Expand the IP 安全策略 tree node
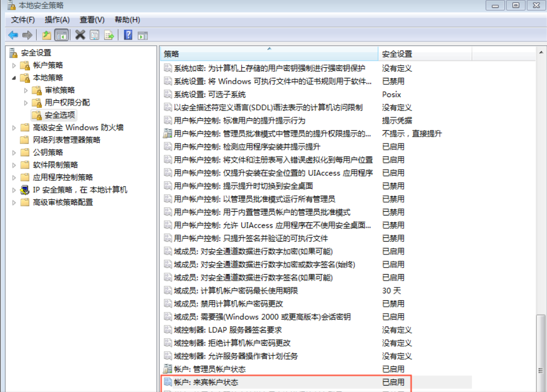 pos(14,190)
